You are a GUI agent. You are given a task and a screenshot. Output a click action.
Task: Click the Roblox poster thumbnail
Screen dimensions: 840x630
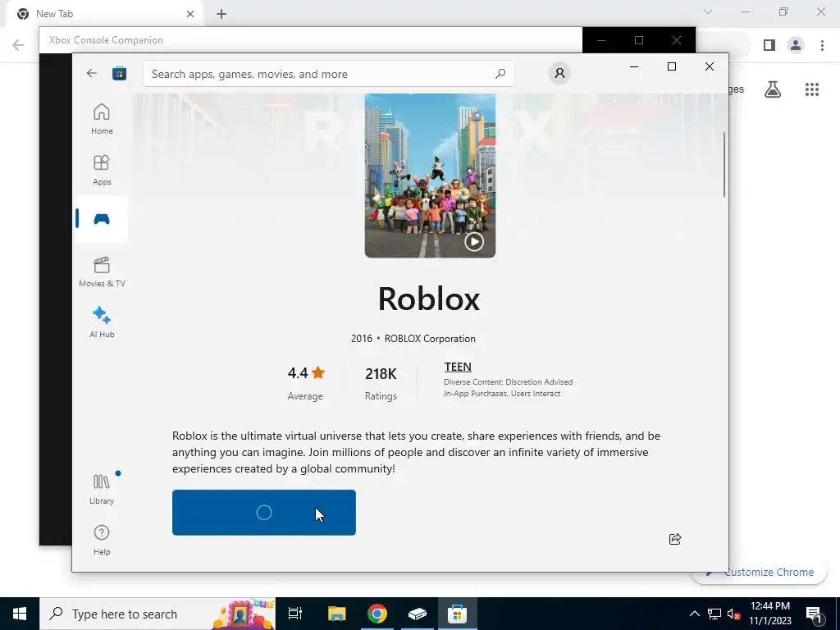click(x=430, y=176)
